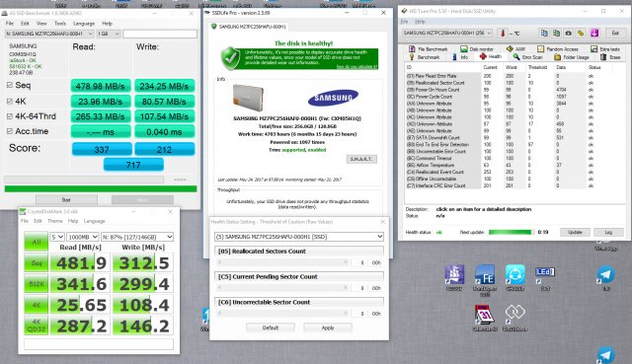632x364 pixels.
Task: Toggle Seq checkbox in AS SSD
Action: [x=10, y=85]
